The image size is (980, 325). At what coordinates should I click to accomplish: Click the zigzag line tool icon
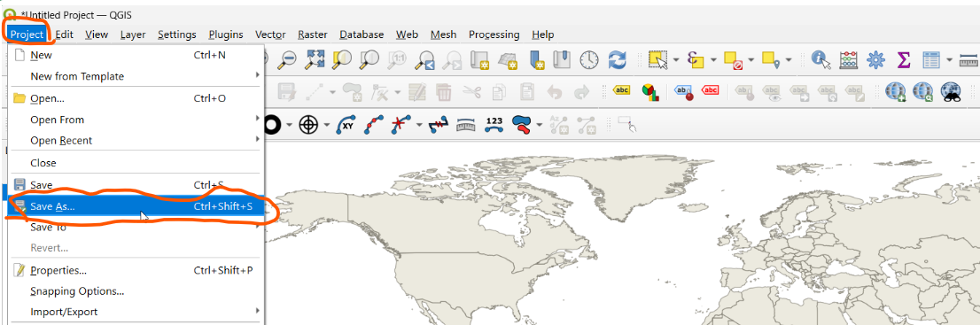point(438,124)
